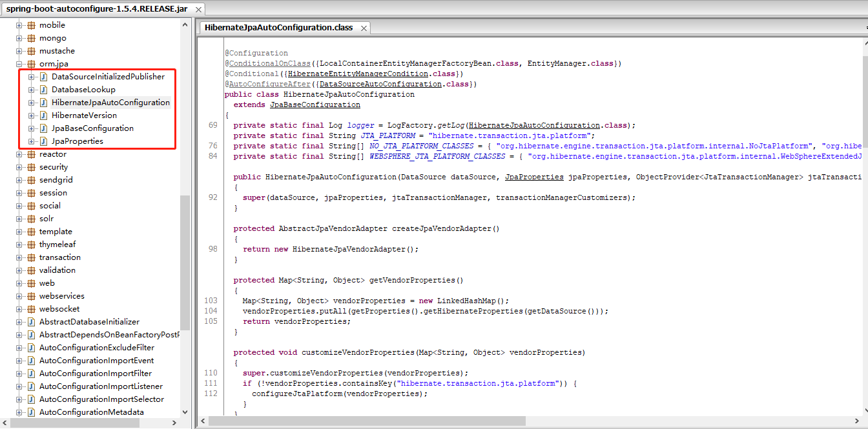
Task: Select the webservices package label
Action: [62, 296]
